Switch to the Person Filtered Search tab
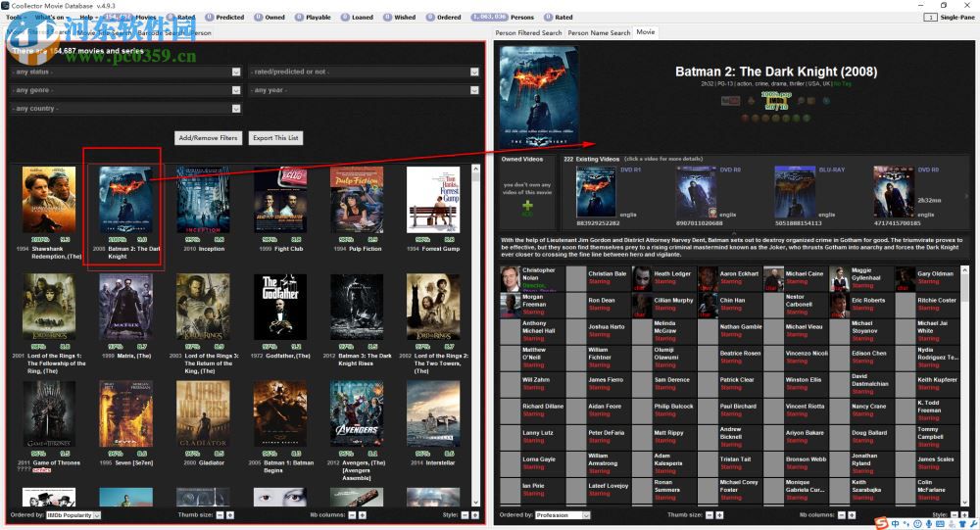Viewport: 980px width, 530px height. (x=529, y=32)
